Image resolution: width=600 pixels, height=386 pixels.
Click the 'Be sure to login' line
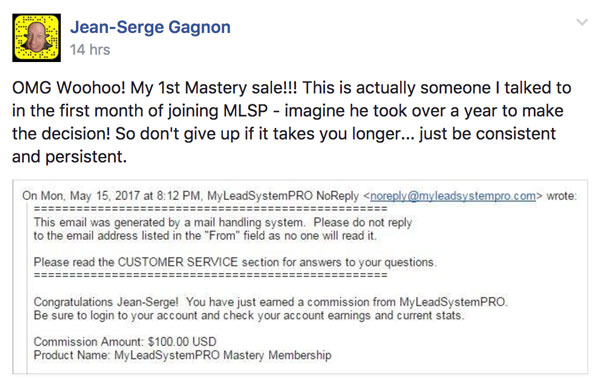coord(249,315)
